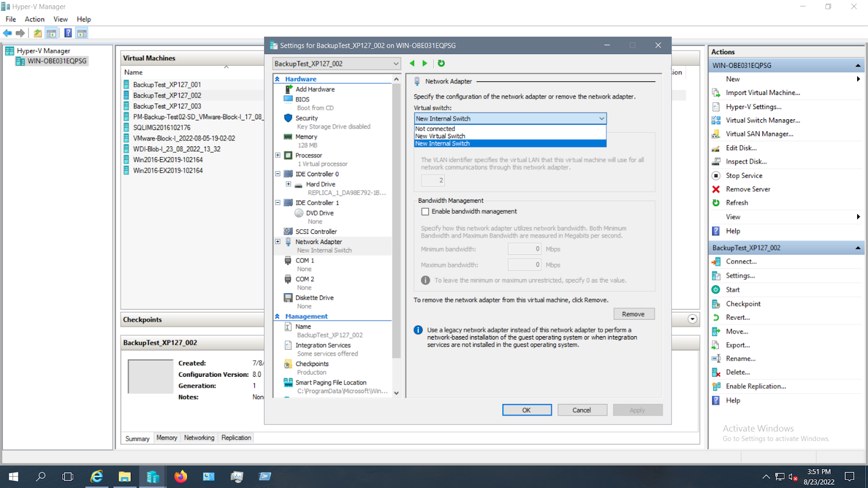Screen dimensions: 868x488
Task: Click the Remove network adapter button
Action: click(x=634, y=314)
